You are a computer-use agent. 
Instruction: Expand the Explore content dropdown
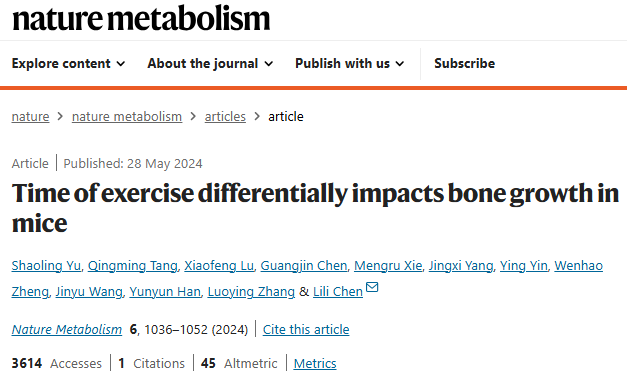click(68, 64)
